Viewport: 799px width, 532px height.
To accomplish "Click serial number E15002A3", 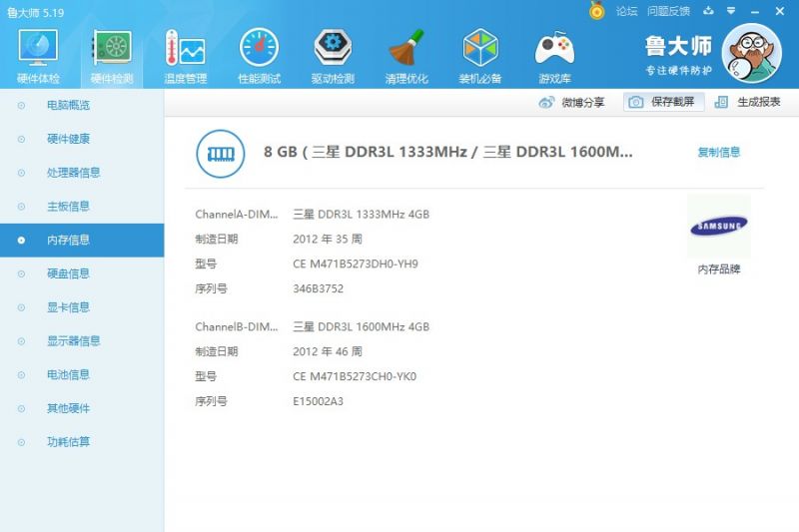I will pos(318,401).
